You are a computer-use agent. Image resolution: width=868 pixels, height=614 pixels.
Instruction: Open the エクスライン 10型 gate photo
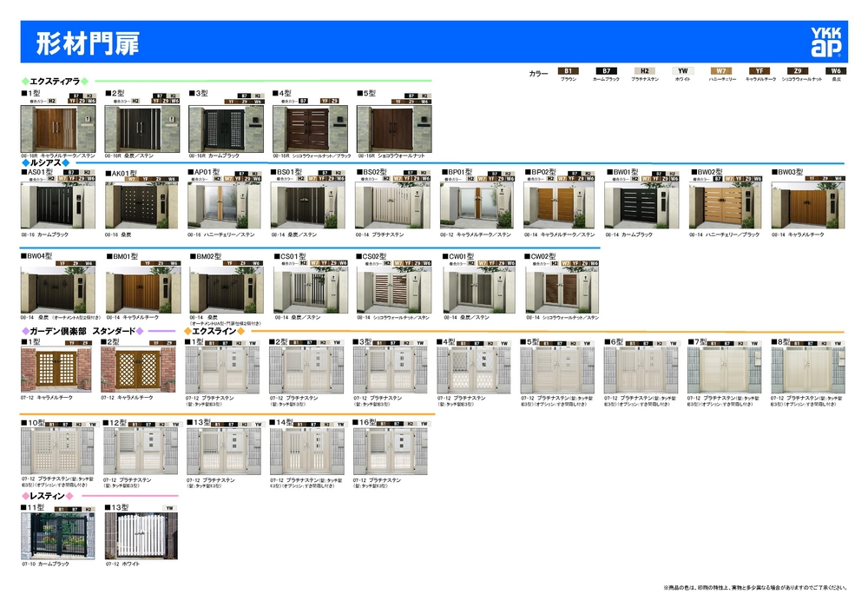[57, 452]
